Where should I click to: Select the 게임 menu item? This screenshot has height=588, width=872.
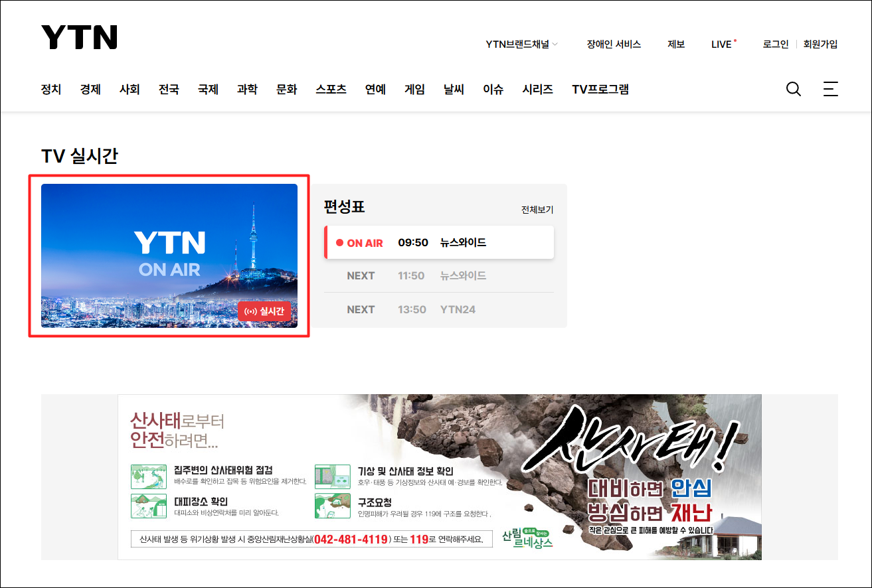[414, 89]
